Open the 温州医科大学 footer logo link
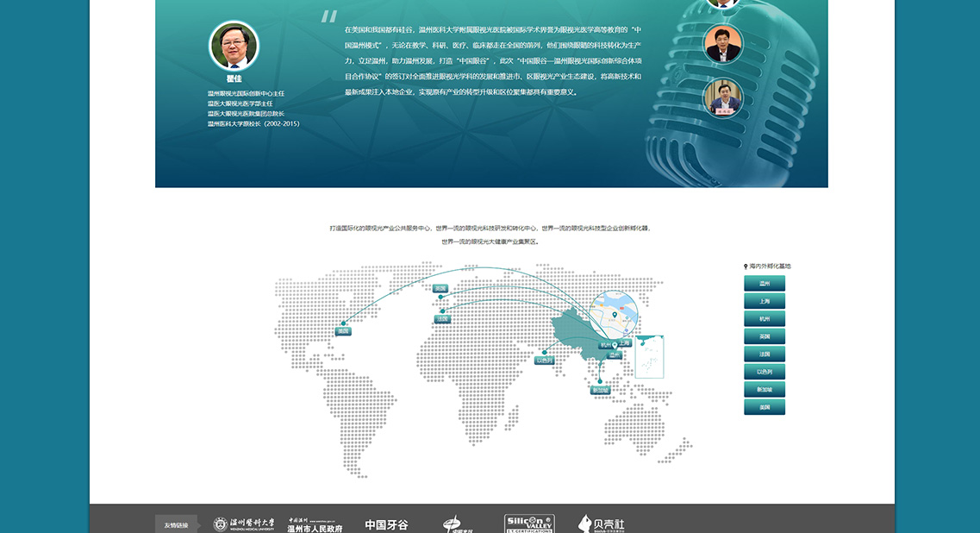This screenshot has width=980, height=533. [244, 524]
